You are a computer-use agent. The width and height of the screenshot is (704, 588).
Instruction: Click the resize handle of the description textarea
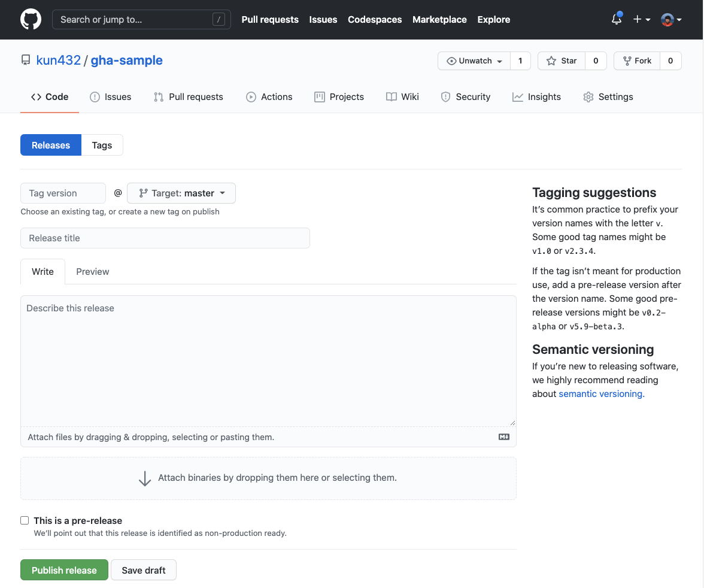[x=512, y=423]
